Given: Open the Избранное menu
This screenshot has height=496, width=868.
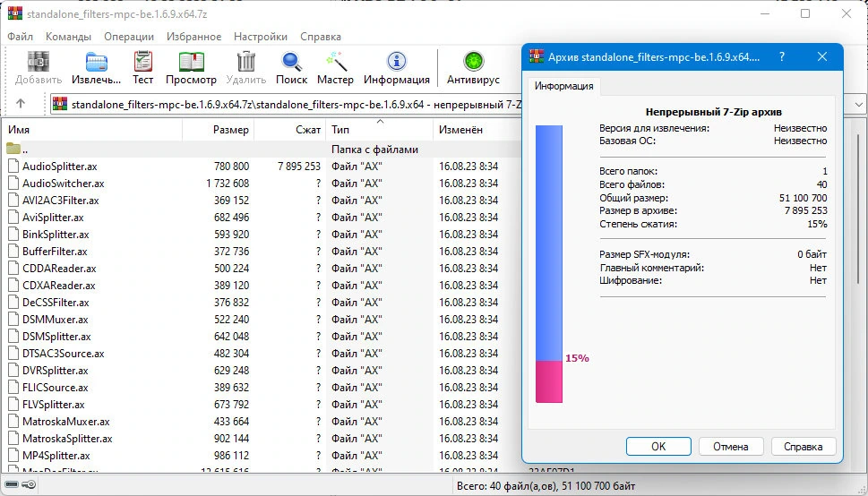Looking at the screenshot, I should 193,37.
